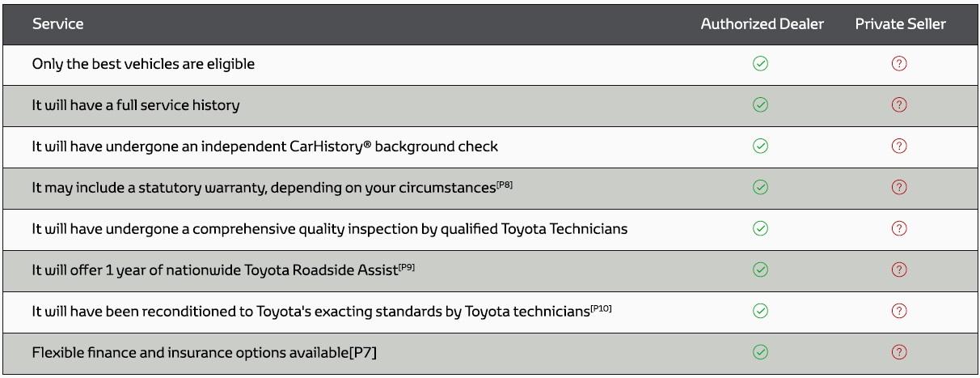Open the P8 footnote on statutory warranty
The image size is (980, 378).
[505, 184]
